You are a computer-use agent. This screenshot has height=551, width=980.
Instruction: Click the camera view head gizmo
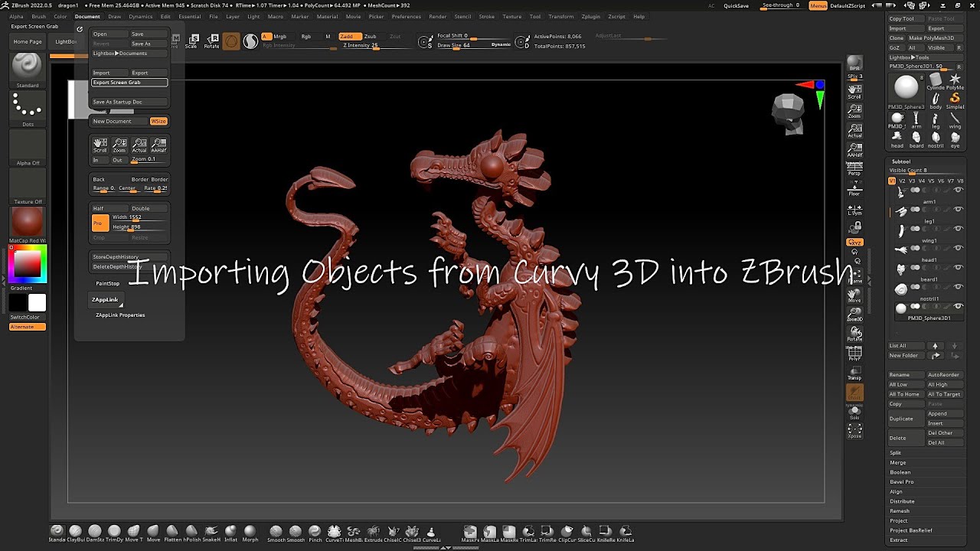coord(787,112)
